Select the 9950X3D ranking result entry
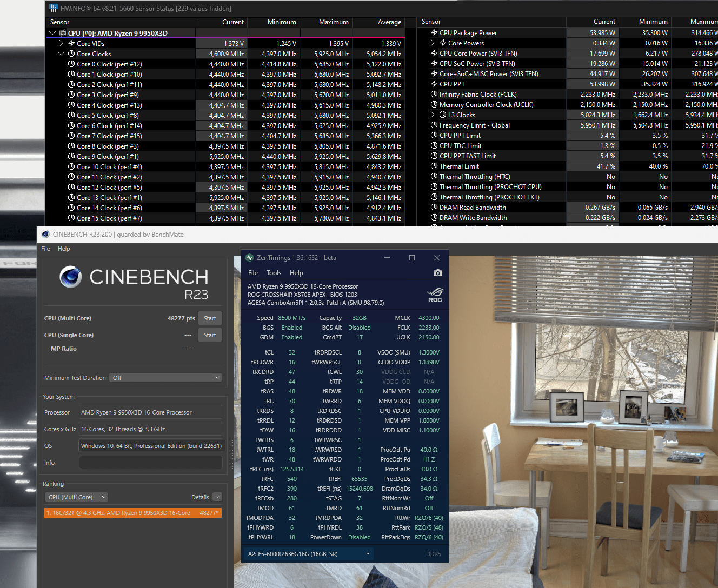Screen dimensions: 718x588 tap(133, 513)
